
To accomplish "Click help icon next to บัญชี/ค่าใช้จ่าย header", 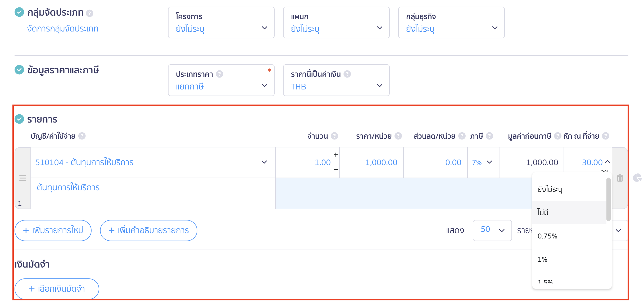I will (82, 136).
